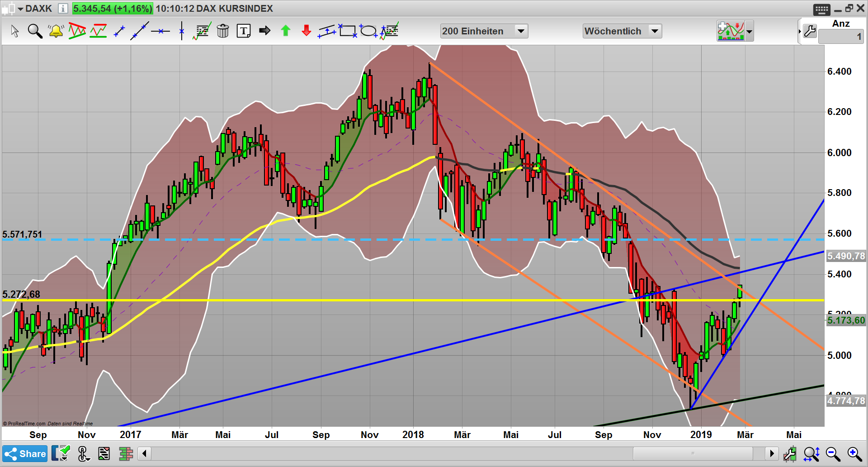Open the on-screen keyboard icon

[x=821, y=9]
